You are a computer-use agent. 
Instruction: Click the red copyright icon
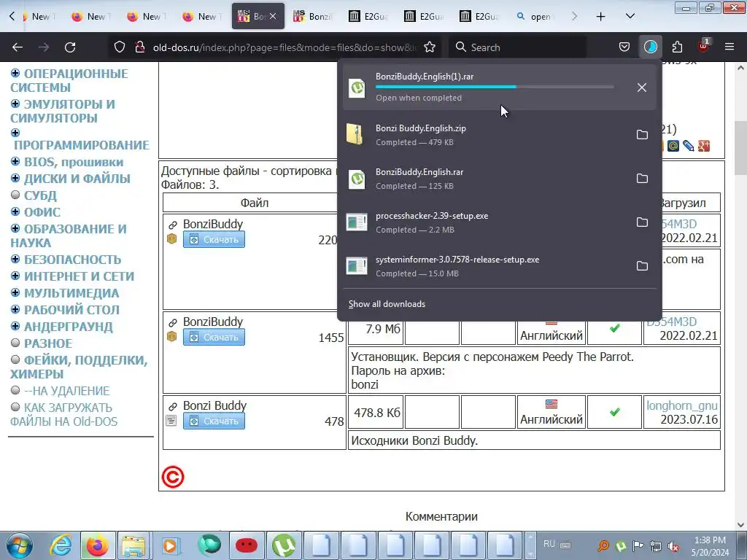[x=172, y=477]
